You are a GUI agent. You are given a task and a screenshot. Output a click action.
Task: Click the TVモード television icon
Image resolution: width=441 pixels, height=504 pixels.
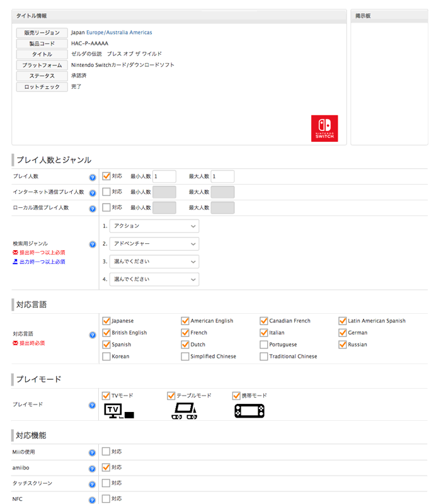pos(118,411)
